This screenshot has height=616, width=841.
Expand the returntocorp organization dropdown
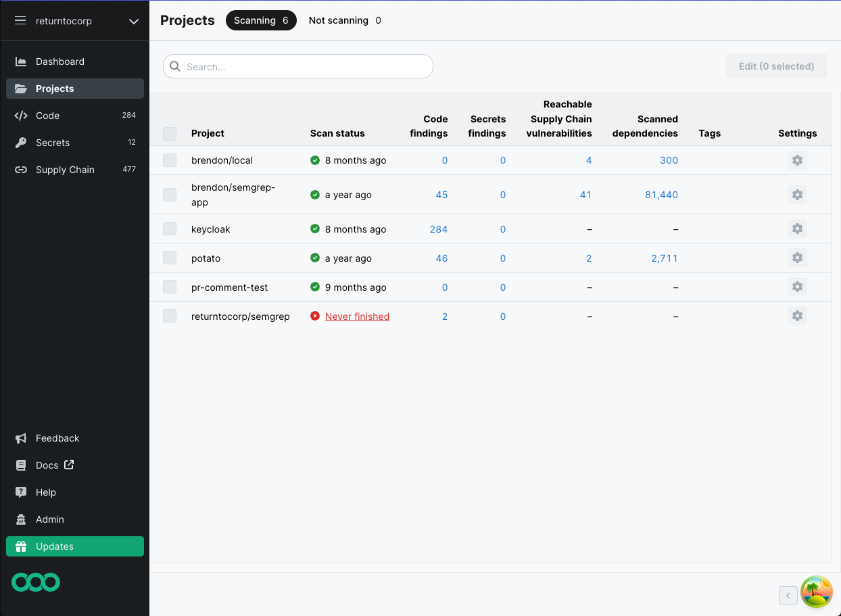pyautogui.click(x=133, y=21)
